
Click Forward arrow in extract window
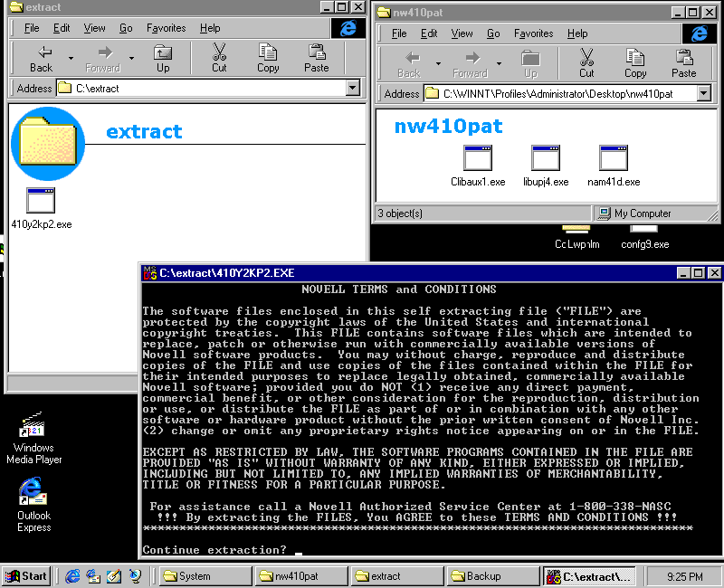[105, 52]
